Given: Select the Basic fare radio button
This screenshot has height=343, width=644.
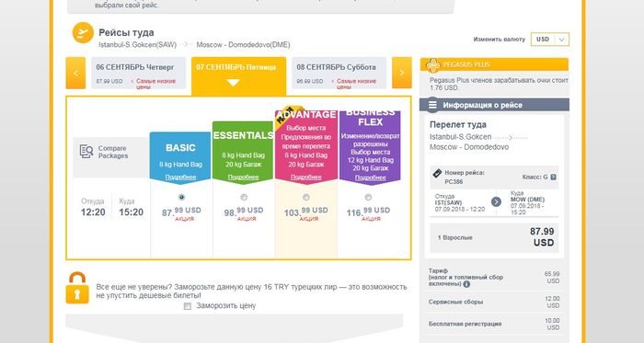Looking at the screenshot, I should click(x=181, y=198).
